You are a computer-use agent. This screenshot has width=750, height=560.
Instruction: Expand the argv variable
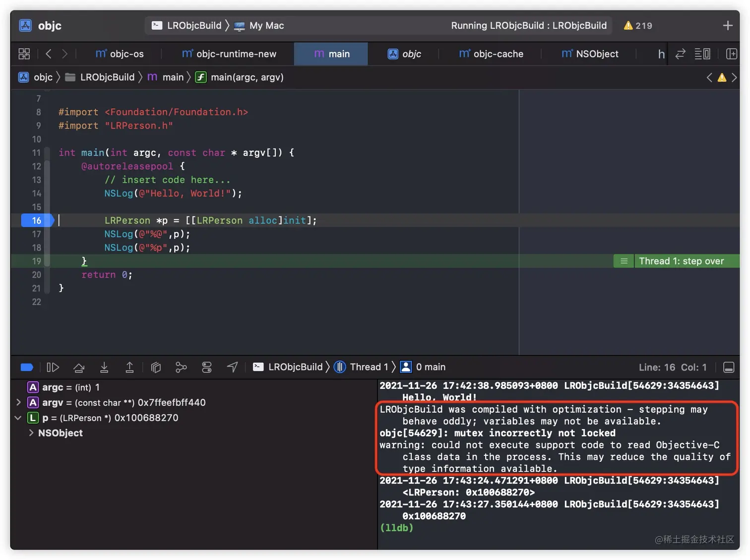(18, 402)
